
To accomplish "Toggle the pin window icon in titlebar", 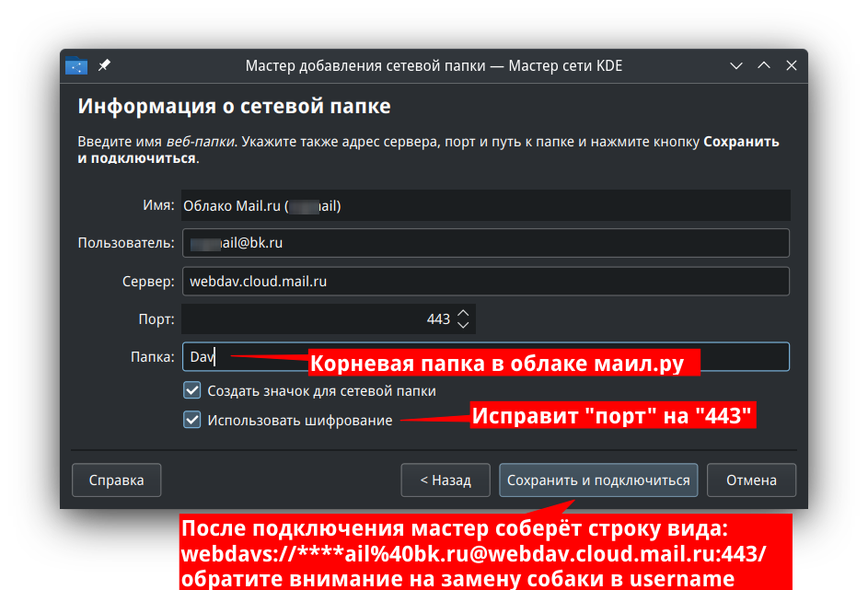I will (105, 65).
